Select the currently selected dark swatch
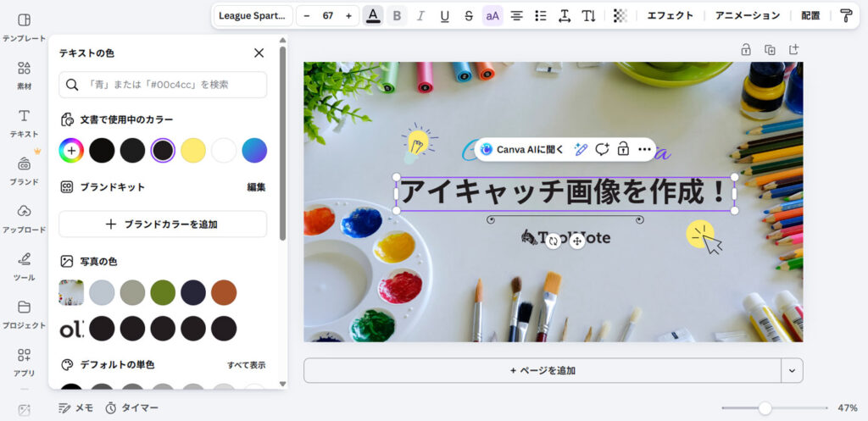The image size is (868, 421). [x=163, y=151]
